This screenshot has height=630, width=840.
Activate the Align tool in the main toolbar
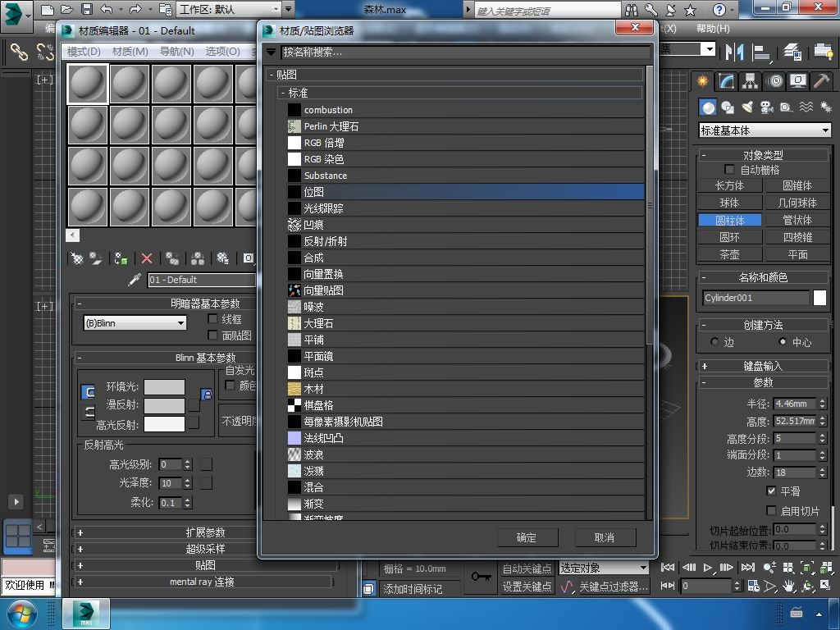click(x=760, y=52)
